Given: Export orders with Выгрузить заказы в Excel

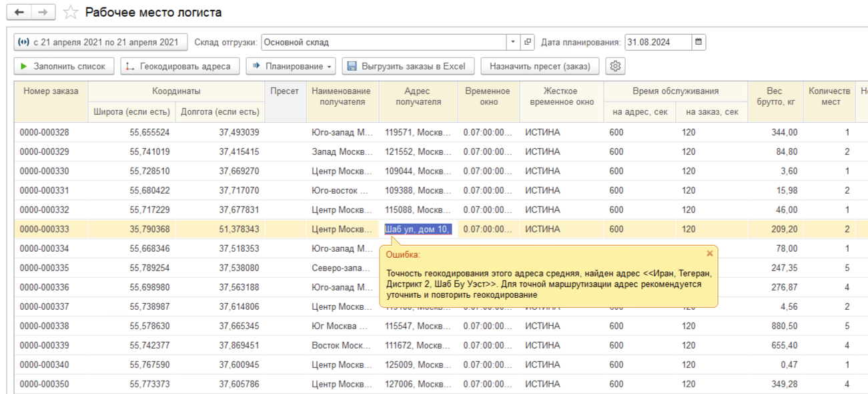Looking at the screenshot, I should [x=408, y=66].
